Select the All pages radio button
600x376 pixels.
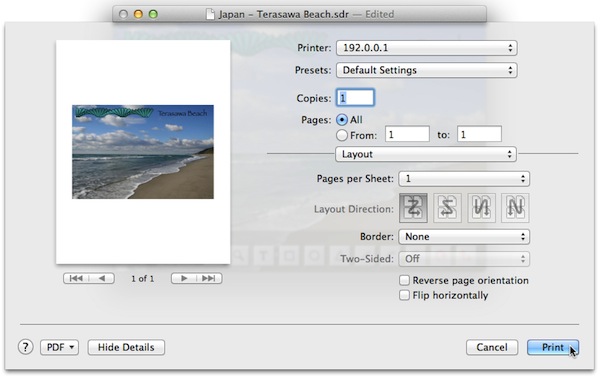click(x=342, y=120)
